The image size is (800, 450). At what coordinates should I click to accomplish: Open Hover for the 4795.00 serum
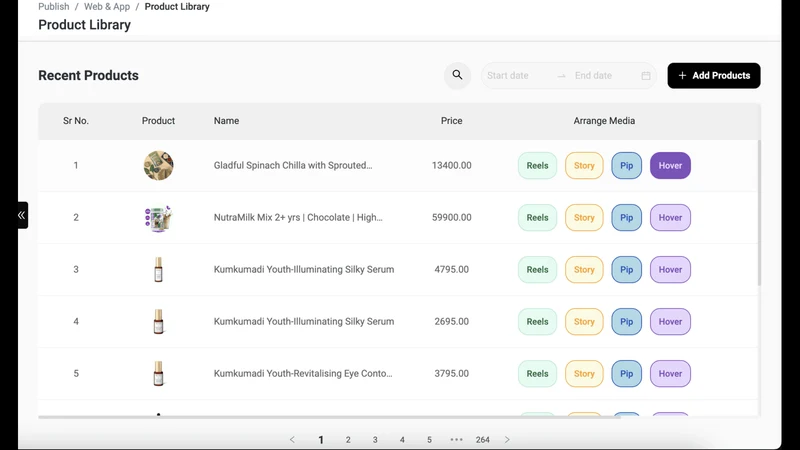point(670,269)
